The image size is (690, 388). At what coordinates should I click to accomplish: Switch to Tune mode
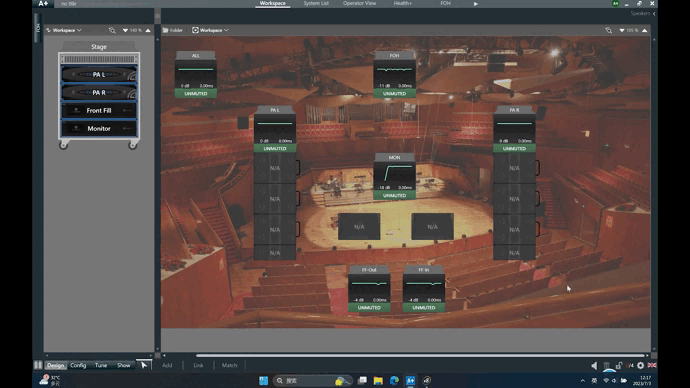101,365
